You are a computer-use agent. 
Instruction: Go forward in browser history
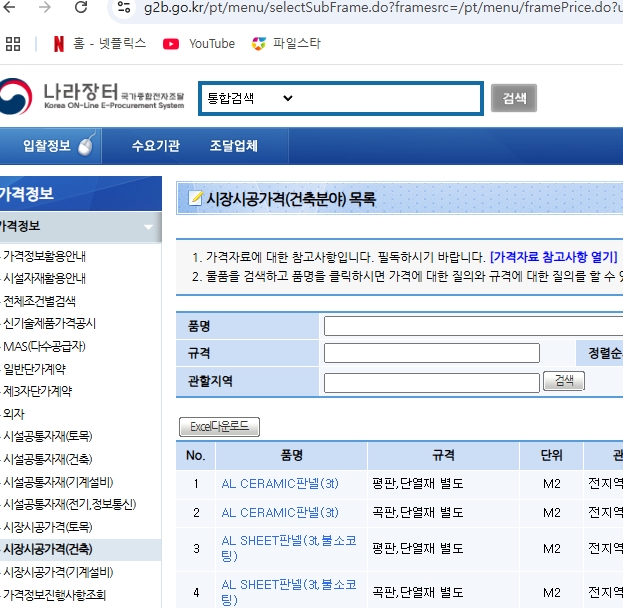coord(44,8)
